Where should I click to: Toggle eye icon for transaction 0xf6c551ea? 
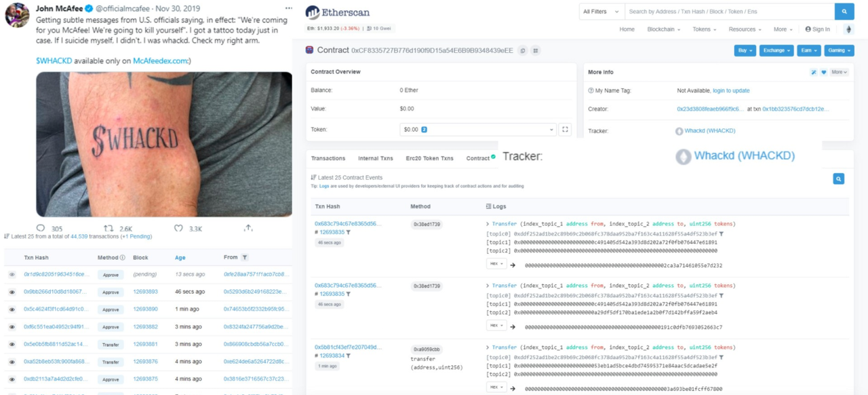[x=12, y=326]
